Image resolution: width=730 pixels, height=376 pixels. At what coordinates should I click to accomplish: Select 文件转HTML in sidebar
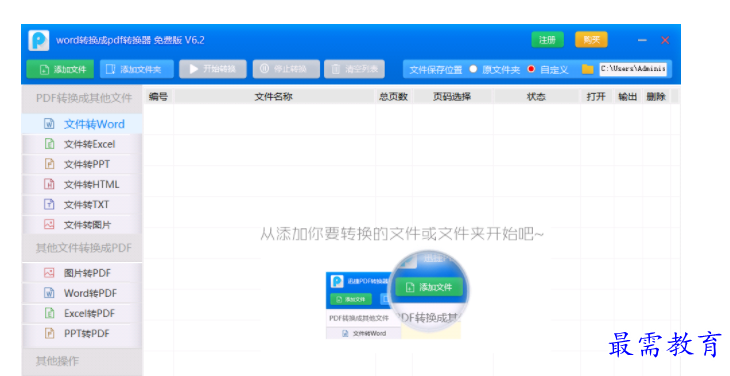(x=82, y=184)
